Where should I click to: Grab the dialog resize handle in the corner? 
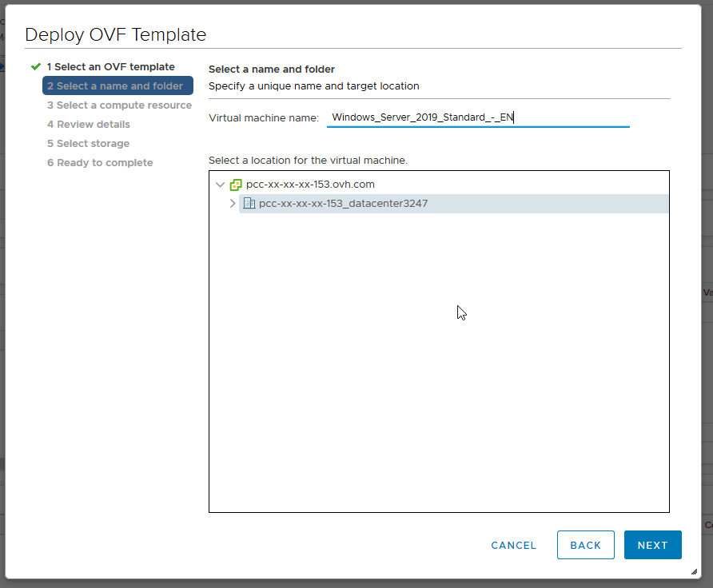(x=694, y=572)
